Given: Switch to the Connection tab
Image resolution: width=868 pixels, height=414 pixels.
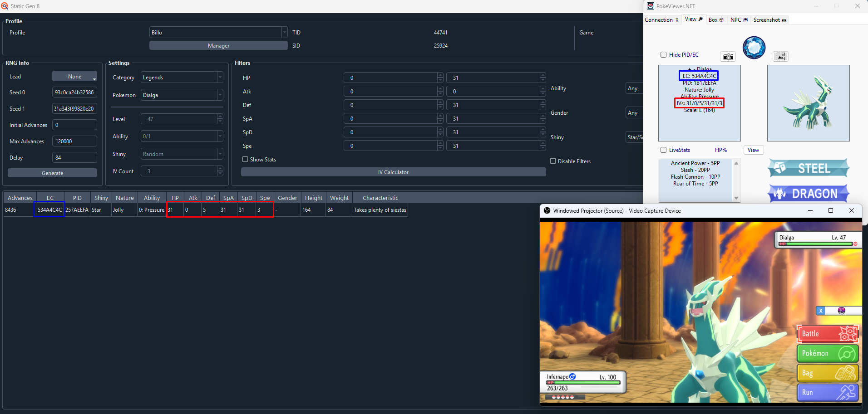Looking at the screenshot, I should (661, 19).
